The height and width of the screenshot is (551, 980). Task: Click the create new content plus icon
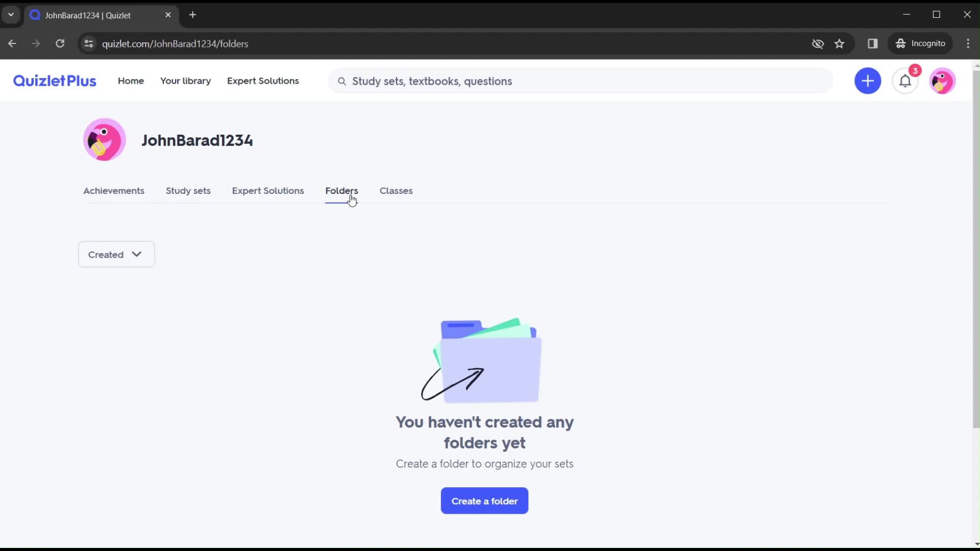tap(868, 81)
